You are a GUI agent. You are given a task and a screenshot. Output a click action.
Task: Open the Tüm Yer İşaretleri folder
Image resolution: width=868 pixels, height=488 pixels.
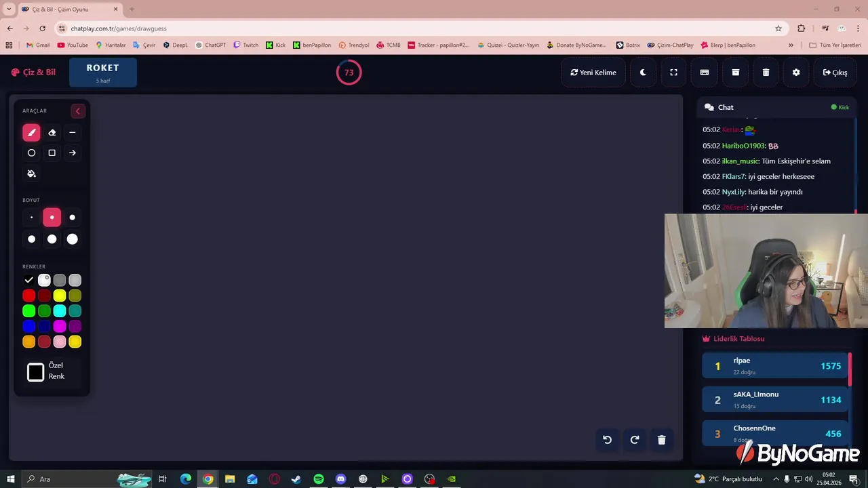835,45
